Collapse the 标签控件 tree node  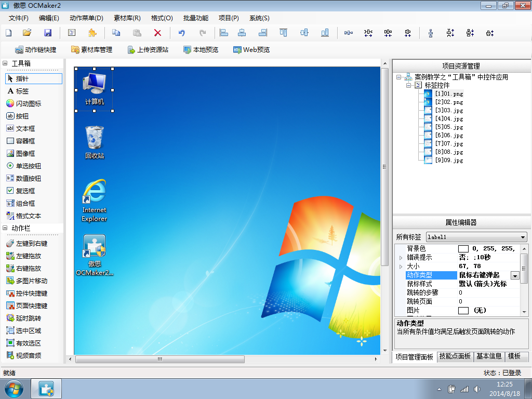(x=408, y=85)
